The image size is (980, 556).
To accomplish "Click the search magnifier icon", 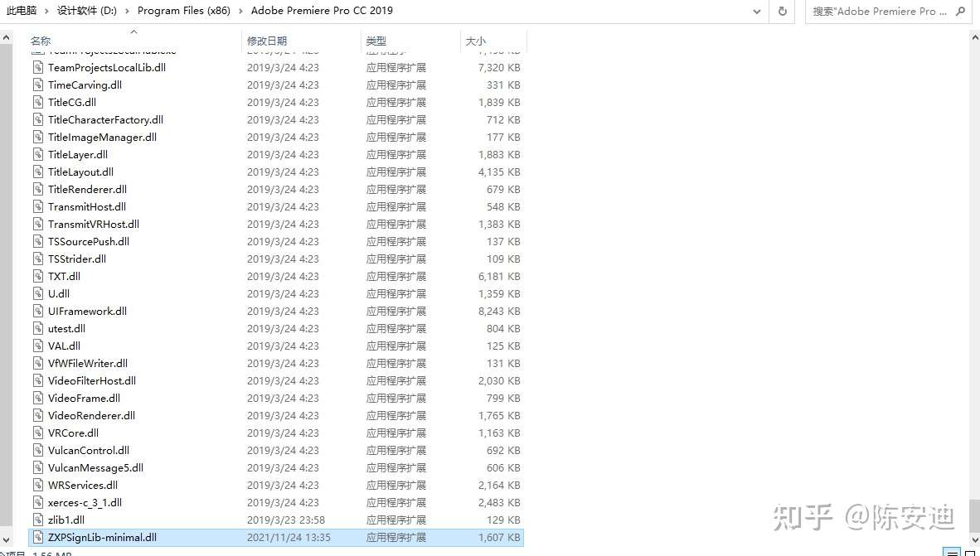I will coord(961,11).
